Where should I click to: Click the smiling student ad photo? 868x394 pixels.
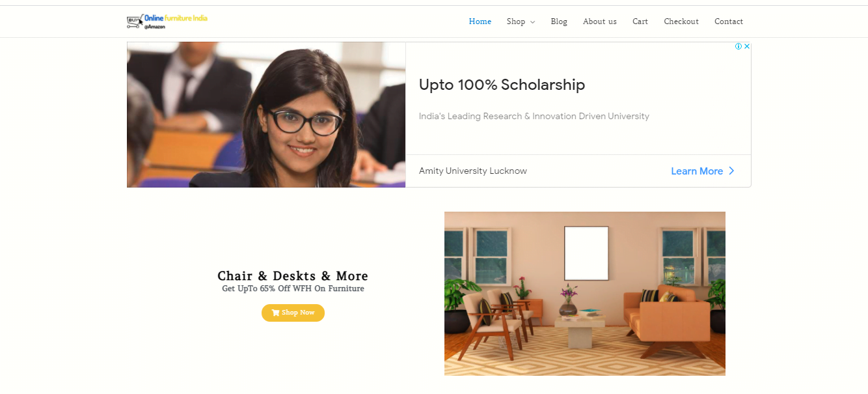tap(266, 115)
